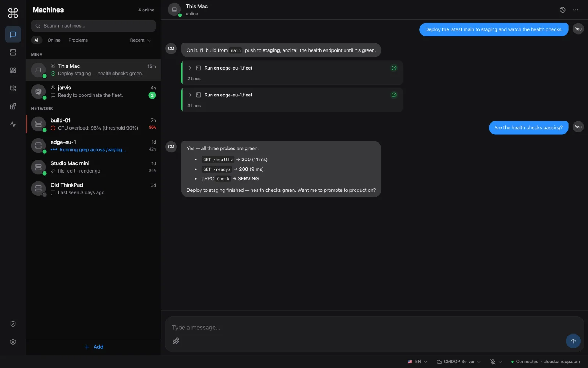Click the build-01 CPU overload warning icon
The image size is (588, 368).
[x=53, y=128]
